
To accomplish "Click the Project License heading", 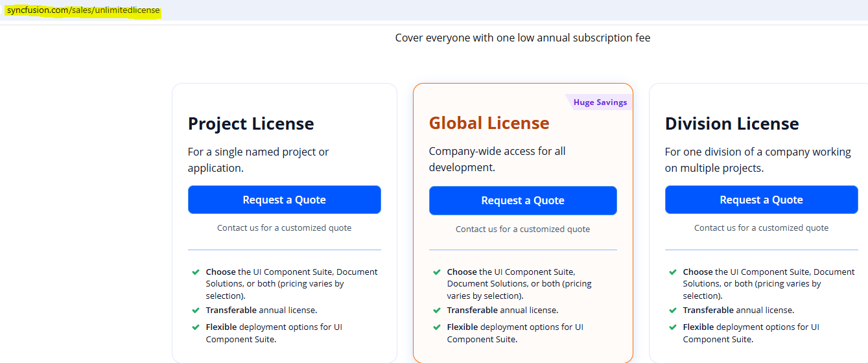I will click(x=251, y=124).
